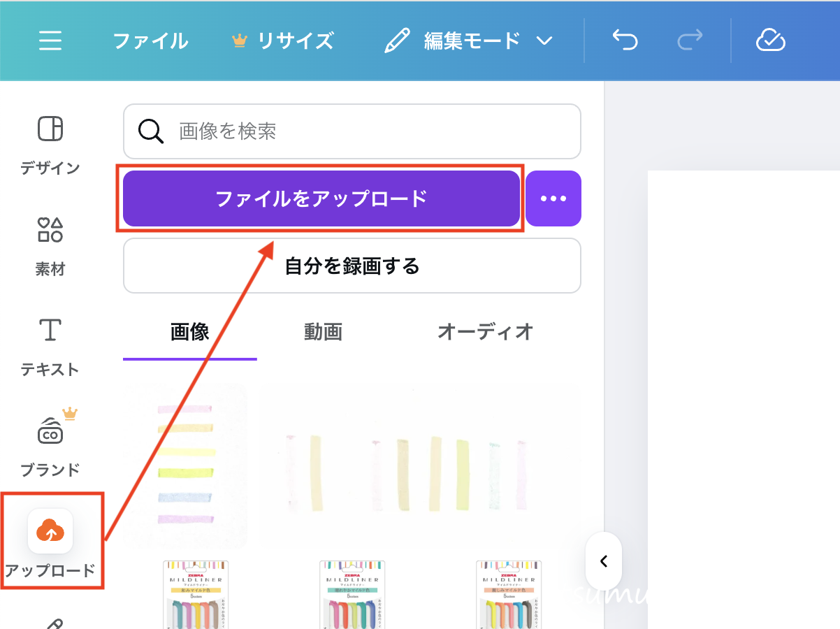Click the cloud save status icon
The width and height of the screenshot is (840, 629).
click(x=771, y=41)
